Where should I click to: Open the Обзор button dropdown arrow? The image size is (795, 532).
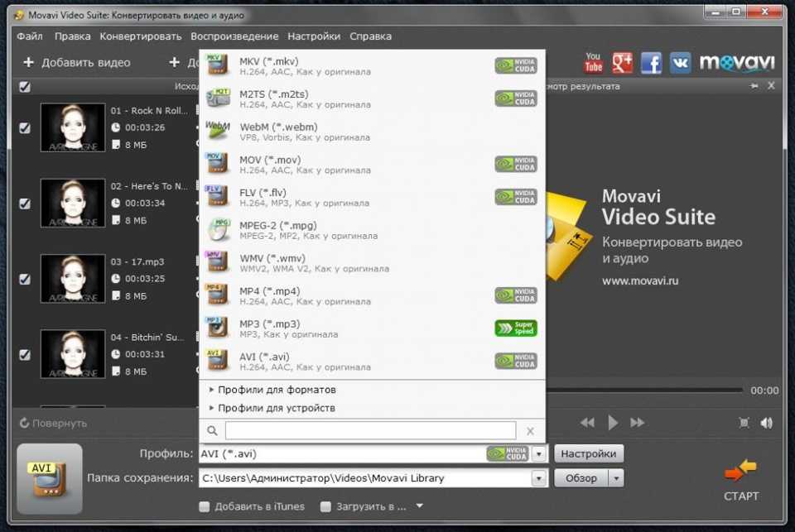pyautogui.click(x=616, y=477)
